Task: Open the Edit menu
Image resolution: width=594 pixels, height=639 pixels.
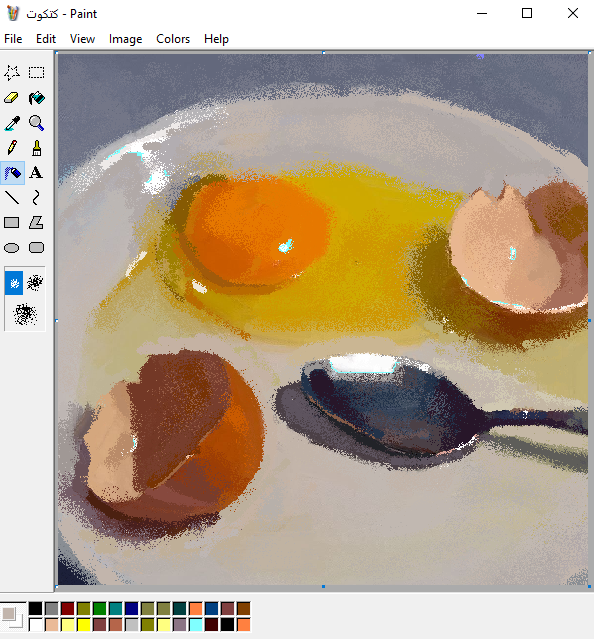Action: (46, 39)
